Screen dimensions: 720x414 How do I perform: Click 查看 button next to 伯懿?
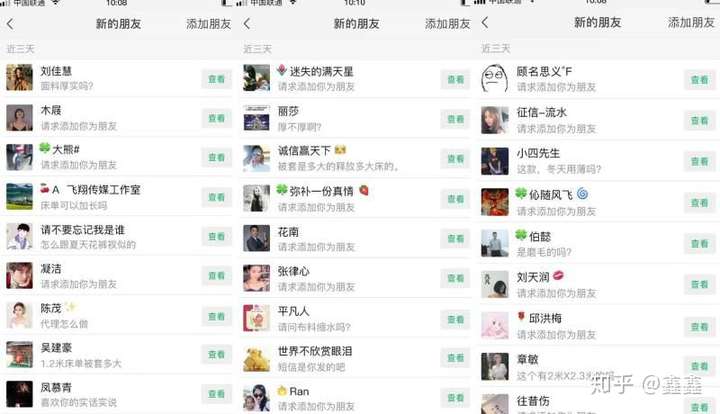[x=699, y=244]
